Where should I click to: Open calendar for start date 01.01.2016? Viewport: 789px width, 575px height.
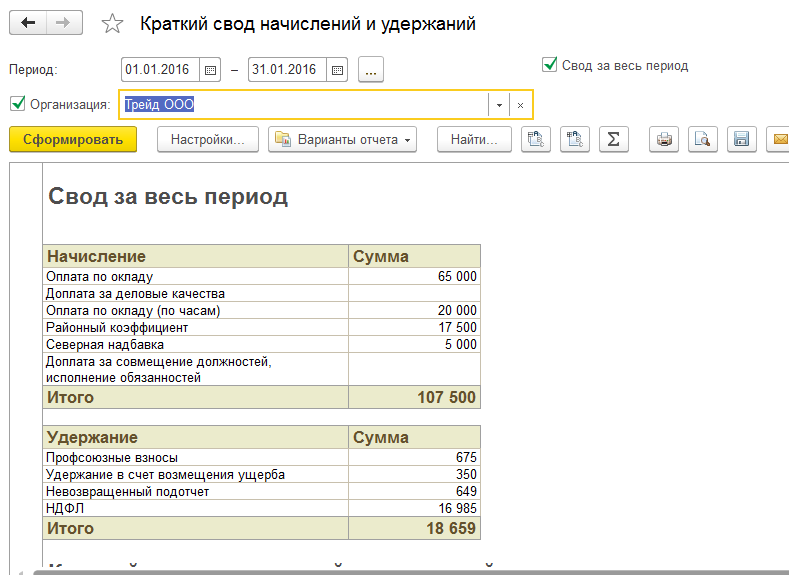(210, 70)
